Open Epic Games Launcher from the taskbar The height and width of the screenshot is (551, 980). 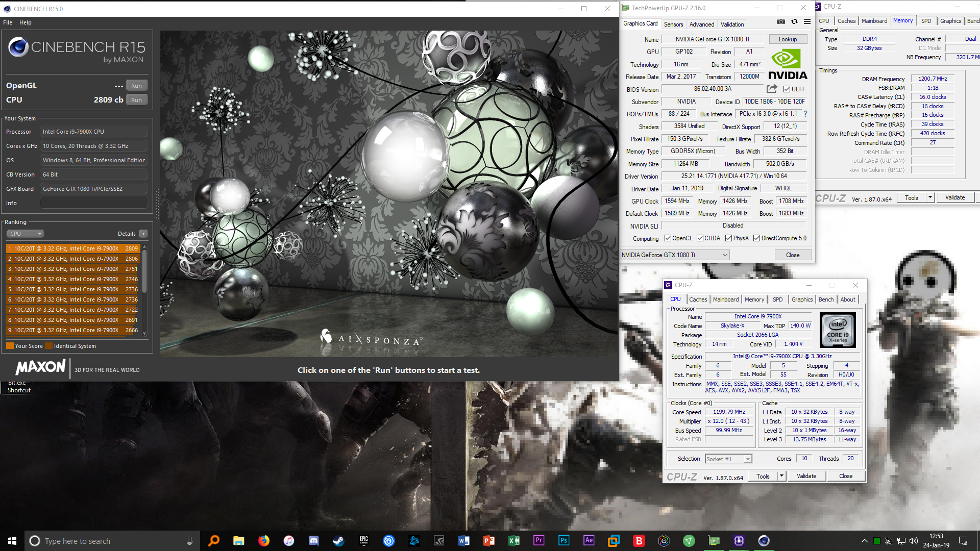(x=364, y=541)
